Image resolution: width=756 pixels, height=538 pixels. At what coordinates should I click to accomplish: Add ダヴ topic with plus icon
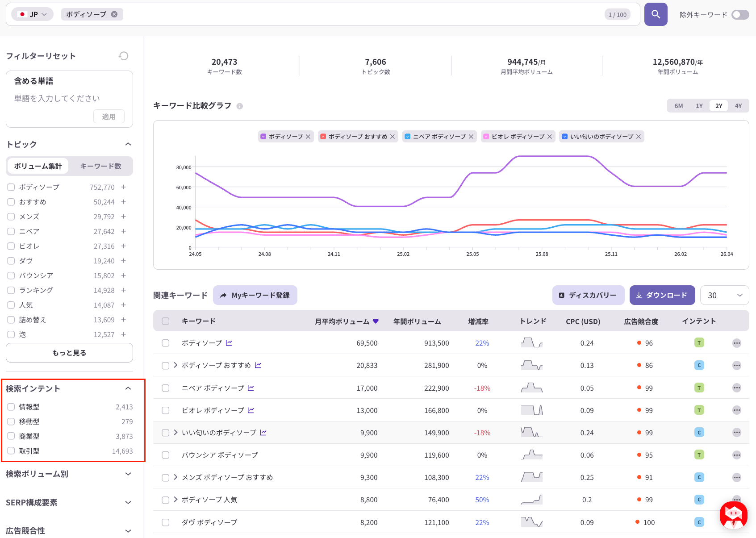click(x=124, y=261)
